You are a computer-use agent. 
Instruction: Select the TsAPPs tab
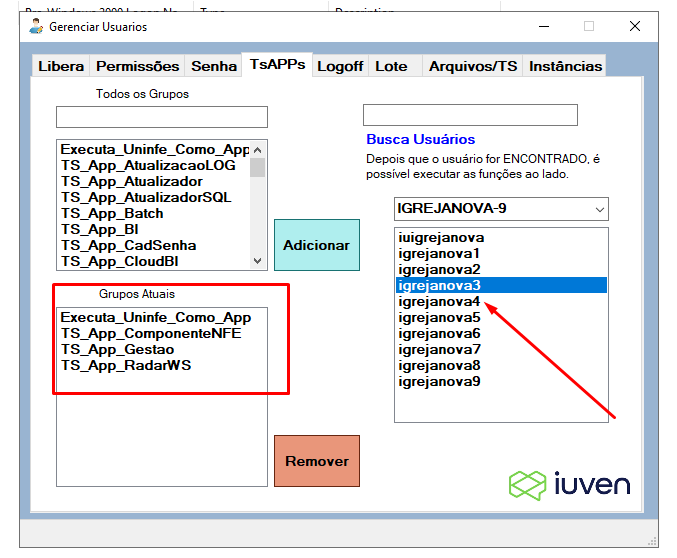(x=277, y=65)
